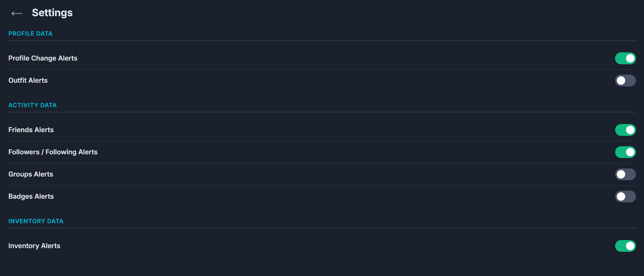The image size is (644, 276).
Task: Click the Settings page title
Action: point(52,13)
